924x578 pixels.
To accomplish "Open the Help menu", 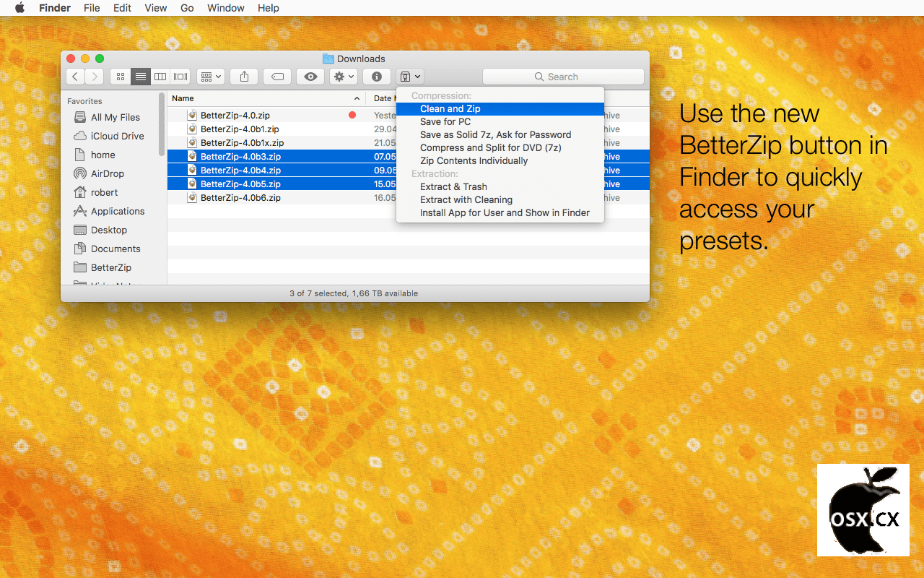I will tap(269, 8).
